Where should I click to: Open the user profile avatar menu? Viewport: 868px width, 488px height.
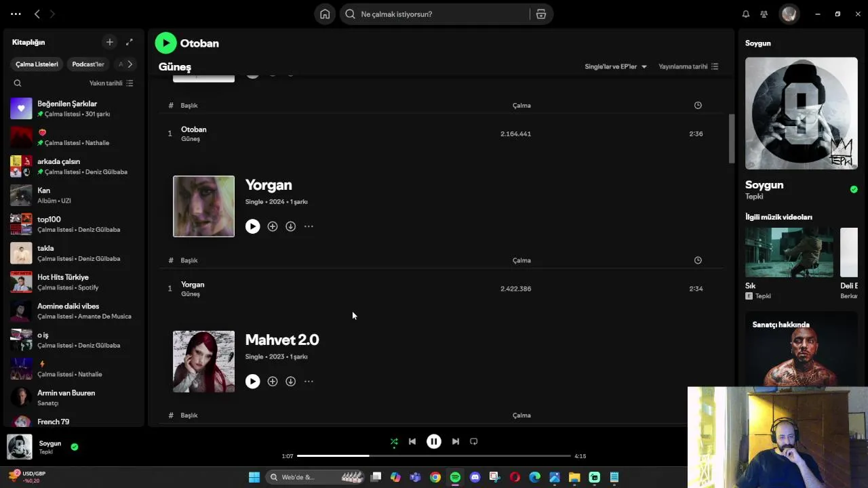pyautogui.click(x=789, y=14)
